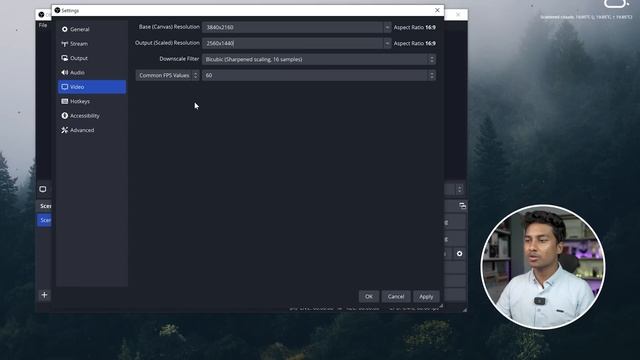
Task: Expand Output (Scaled) Resolution dropdown arrow
Action: pos(387,43)
